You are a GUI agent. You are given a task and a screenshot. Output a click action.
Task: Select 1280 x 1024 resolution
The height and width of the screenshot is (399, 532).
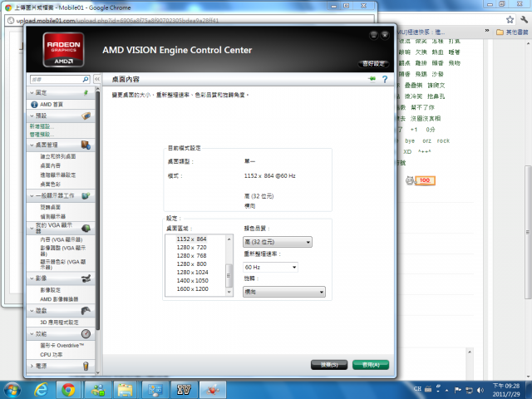[x=192, y=273]
